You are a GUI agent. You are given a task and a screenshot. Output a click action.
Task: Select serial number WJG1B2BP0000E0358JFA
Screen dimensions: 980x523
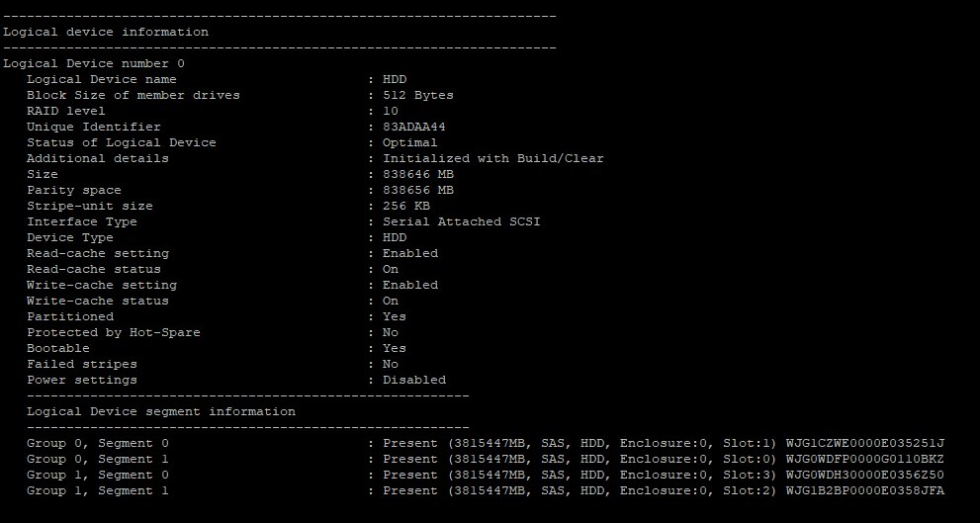(x=865, y=490)
